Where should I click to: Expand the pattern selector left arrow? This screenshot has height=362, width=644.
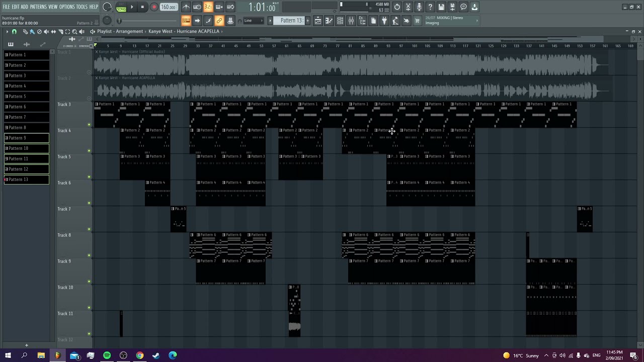pyautogui.click(x=270, y=21)
